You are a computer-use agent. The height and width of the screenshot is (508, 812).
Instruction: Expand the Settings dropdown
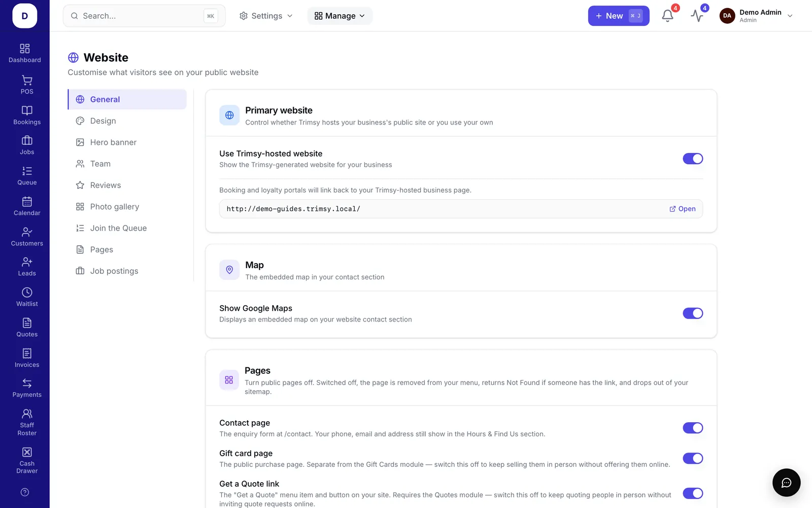pos(266,16)
